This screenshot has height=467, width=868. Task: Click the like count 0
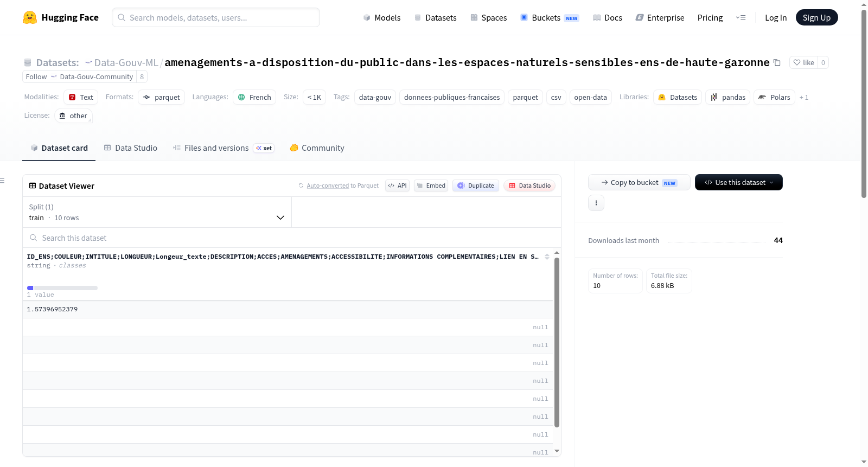coord(823,62)
